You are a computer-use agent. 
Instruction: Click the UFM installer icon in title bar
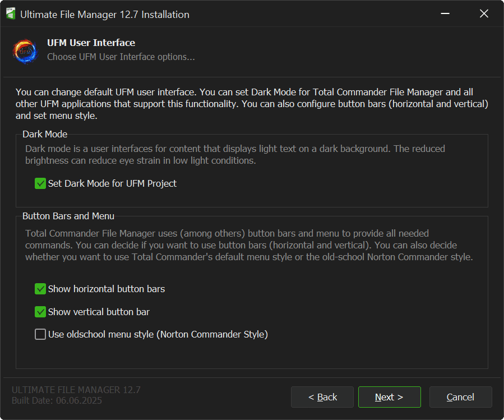(10, 15)
